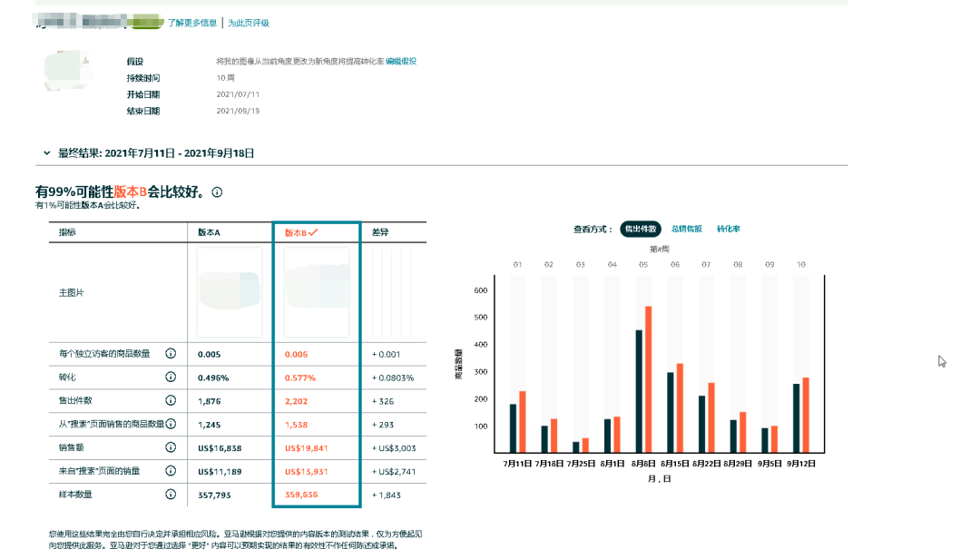Image resolution: width=980 pixels, height=559 pixels.
Task: Click the 版本A main image thumbnail
Action: click(229, 292)
